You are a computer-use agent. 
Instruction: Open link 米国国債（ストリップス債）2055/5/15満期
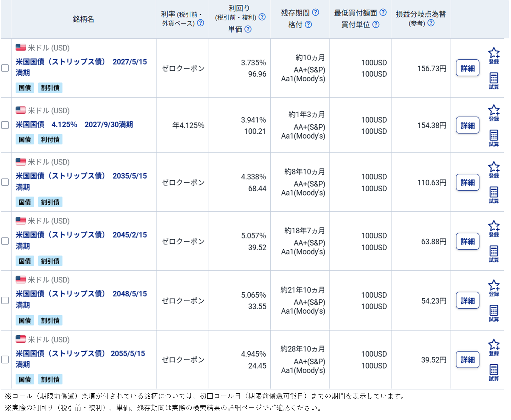[x=80, y=359]
